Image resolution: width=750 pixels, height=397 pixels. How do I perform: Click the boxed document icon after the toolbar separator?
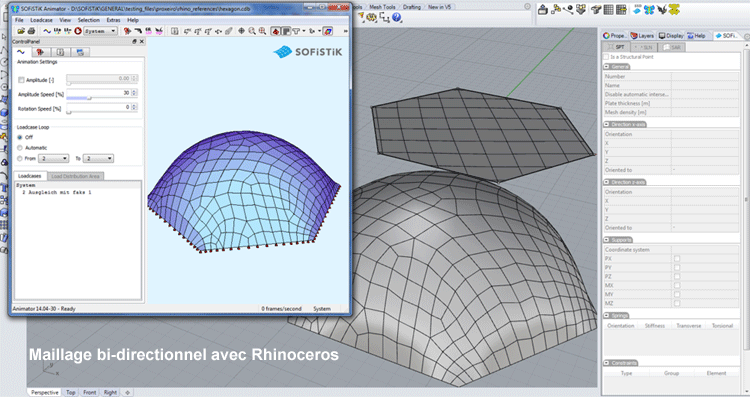coord(175,31)
